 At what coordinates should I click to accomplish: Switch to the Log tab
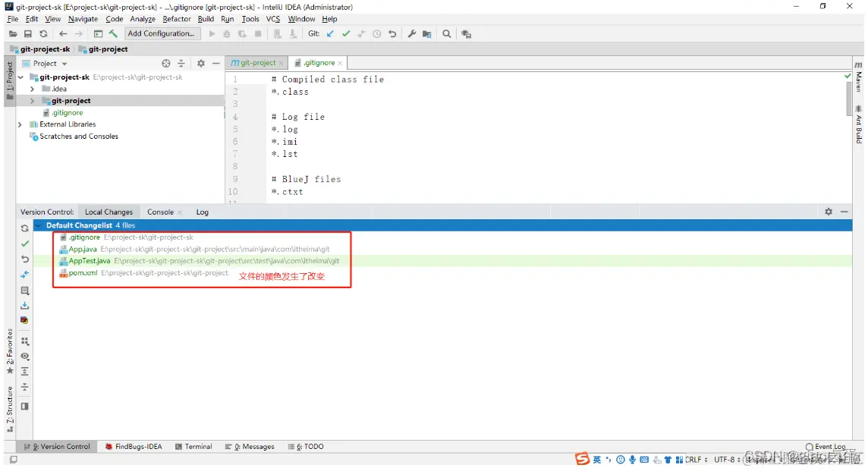point(202,212)
